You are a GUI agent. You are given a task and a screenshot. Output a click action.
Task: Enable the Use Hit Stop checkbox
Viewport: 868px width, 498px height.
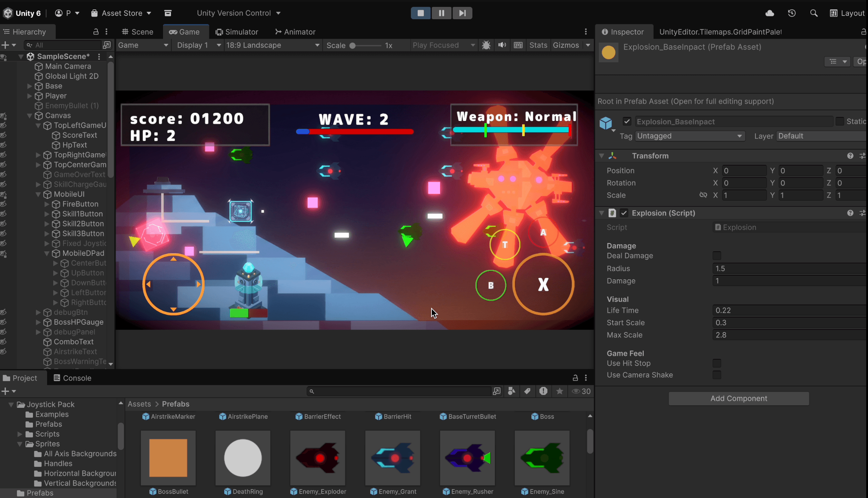click(x=717, y=363)
